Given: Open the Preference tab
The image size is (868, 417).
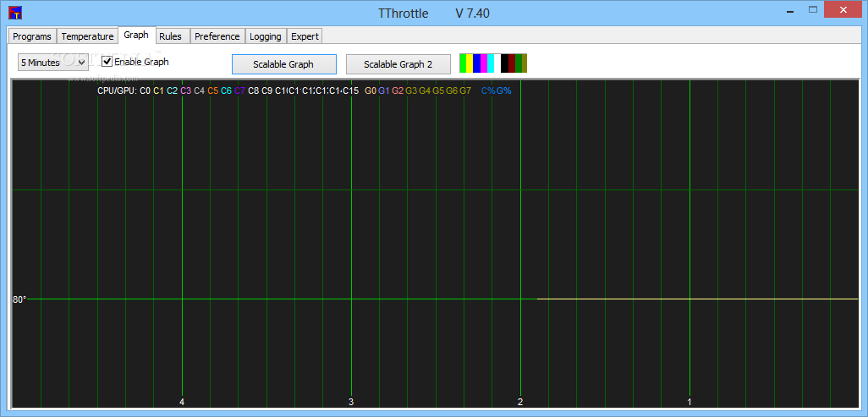Looking at the screenshot, I should click(x=217, y=36).
